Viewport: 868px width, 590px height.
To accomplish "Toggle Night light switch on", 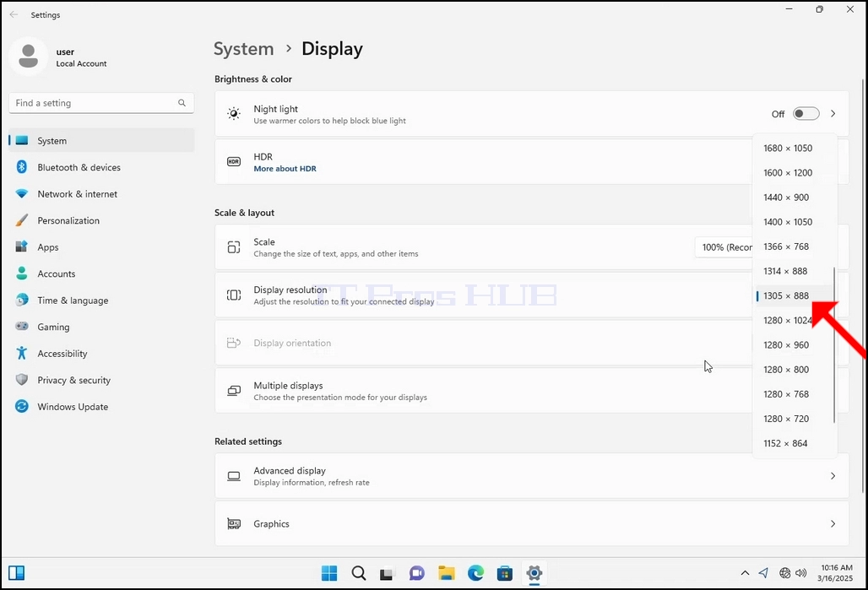I will [806, 113].
